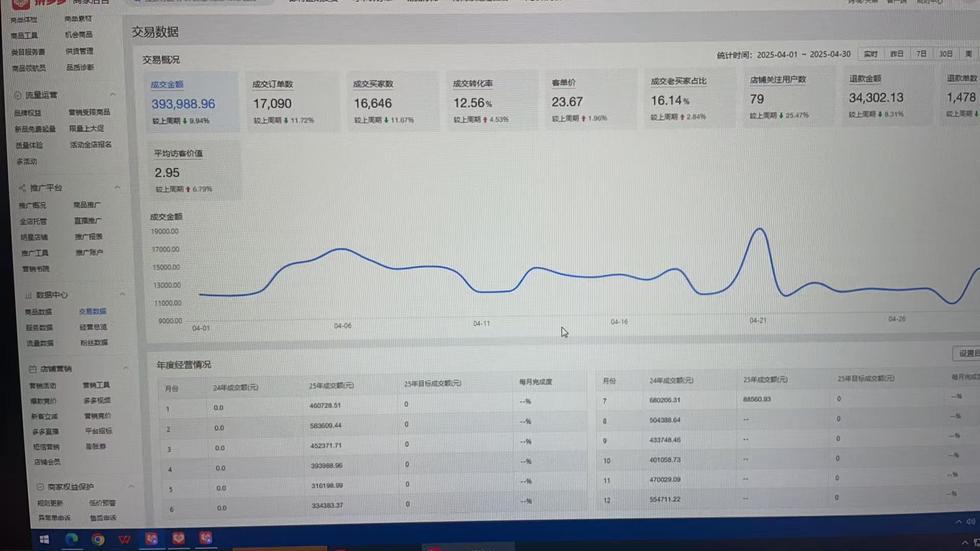Image resolution: width=980 pixels, height=551 pixels.
Task: Show hidden system tray icons
Action: point(959,521)
